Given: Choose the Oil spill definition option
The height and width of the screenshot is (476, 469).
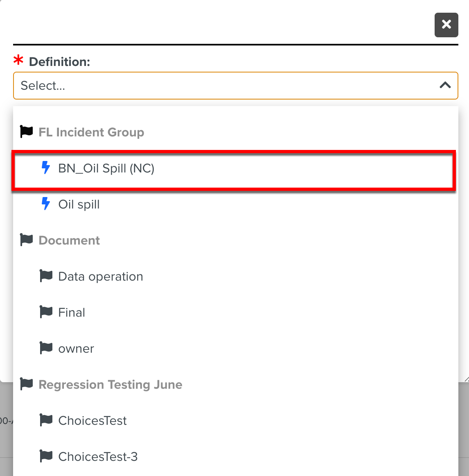Looking at the screenshot, I should (79, 204).
